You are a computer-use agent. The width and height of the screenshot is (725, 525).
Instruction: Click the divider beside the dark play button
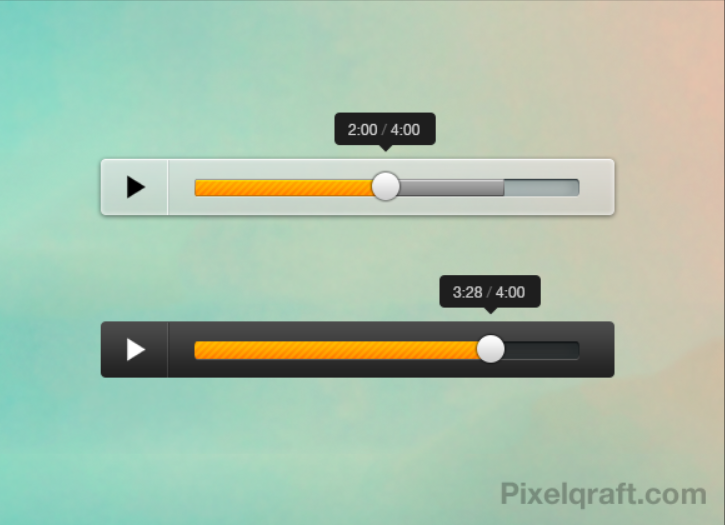pyautogui.click(x=168, y=350)
